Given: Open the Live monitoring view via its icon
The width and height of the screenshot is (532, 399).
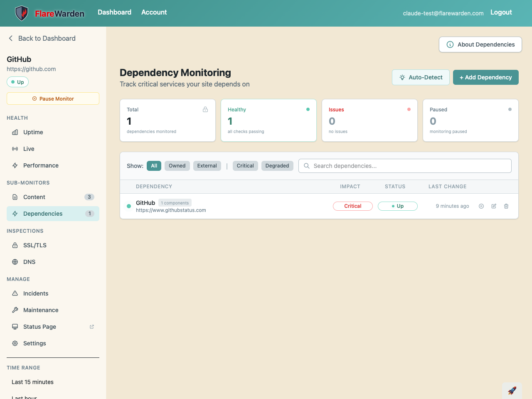Looking at the screenshot, I should tap(15, 149).
